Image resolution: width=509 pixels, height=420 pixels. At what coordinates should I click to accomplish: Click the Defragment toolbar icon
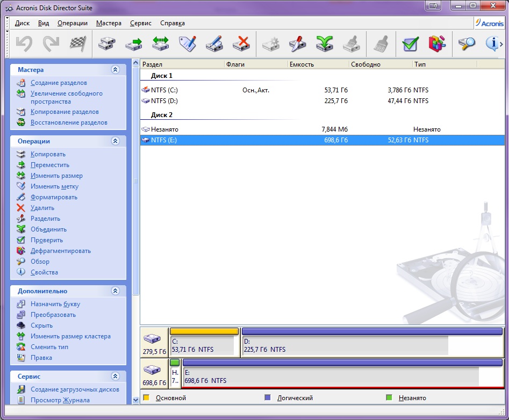coord(438,44)
